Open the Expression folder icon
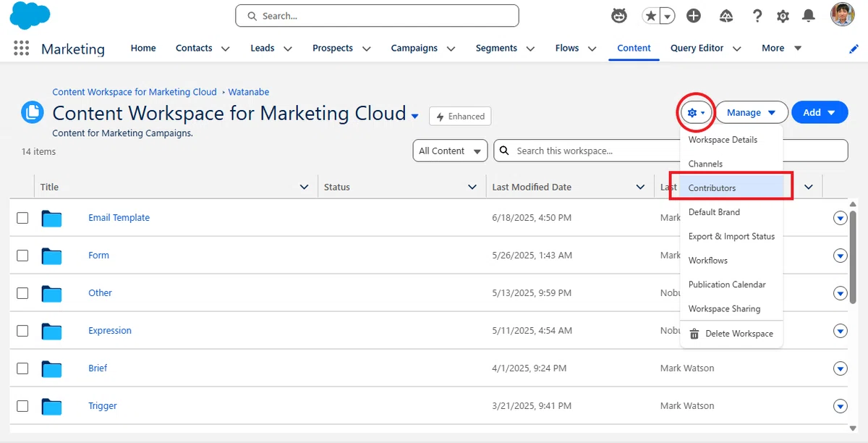Image resolution: width=868 pixels, height=443 pixels. tap(51, 331)
